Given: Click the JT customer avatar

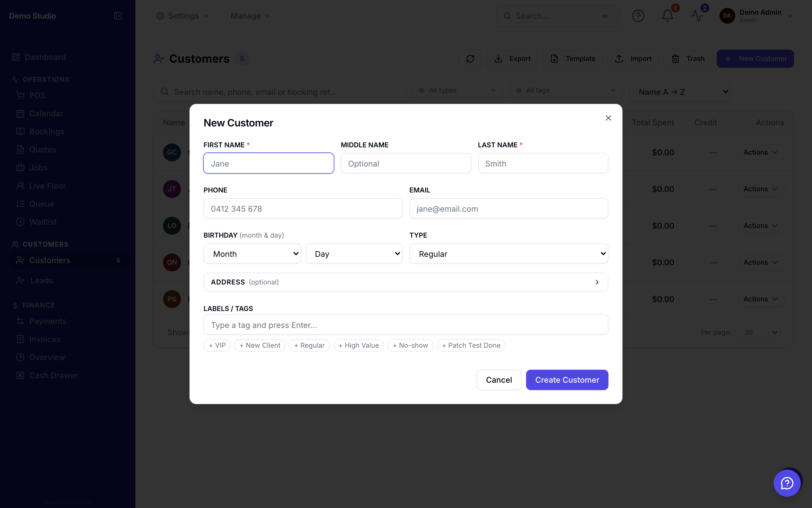Looking at the screenshot, I should pos(172,189).
